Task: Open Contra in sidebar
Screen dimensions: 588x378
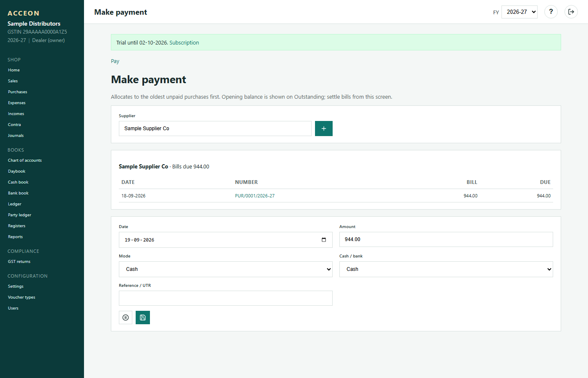Action: [x=14, y=125]
